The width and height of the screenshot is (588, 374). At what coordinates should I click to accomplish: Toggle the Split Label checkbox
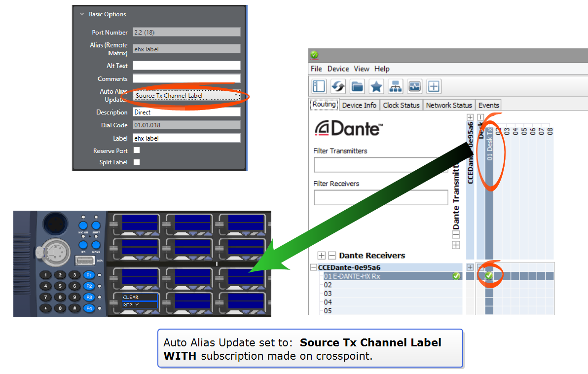[137, 162]
